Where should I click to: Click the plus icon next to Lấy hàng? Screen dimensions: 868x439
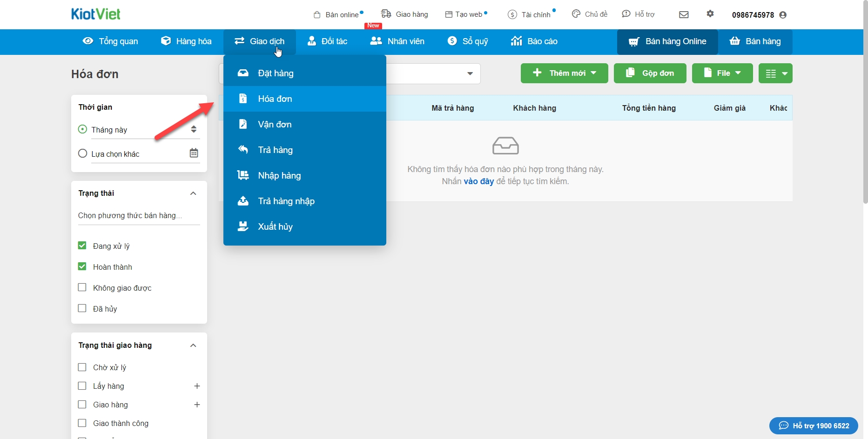197,386
